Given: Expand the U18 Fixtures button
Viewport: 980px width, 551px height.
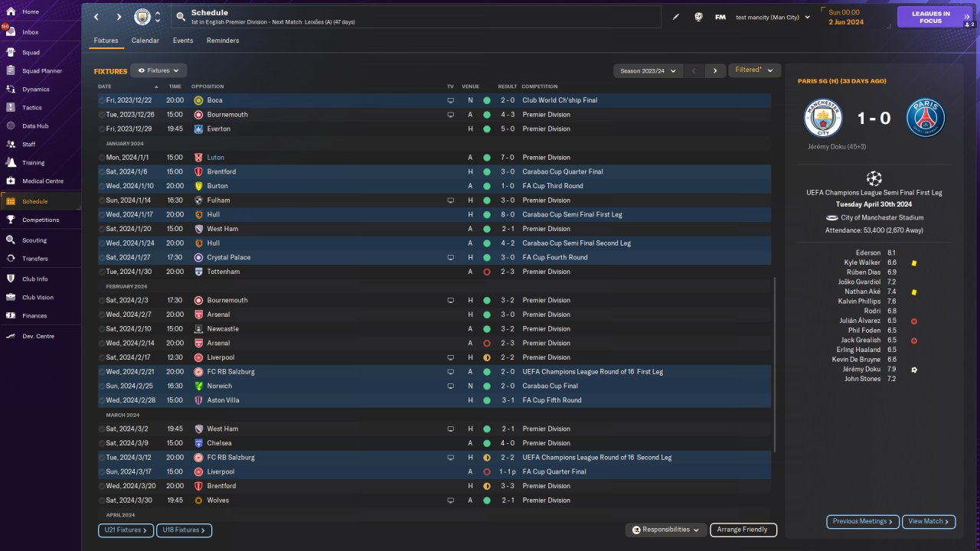Looking at the screenshot, I should tap(184, 530).
